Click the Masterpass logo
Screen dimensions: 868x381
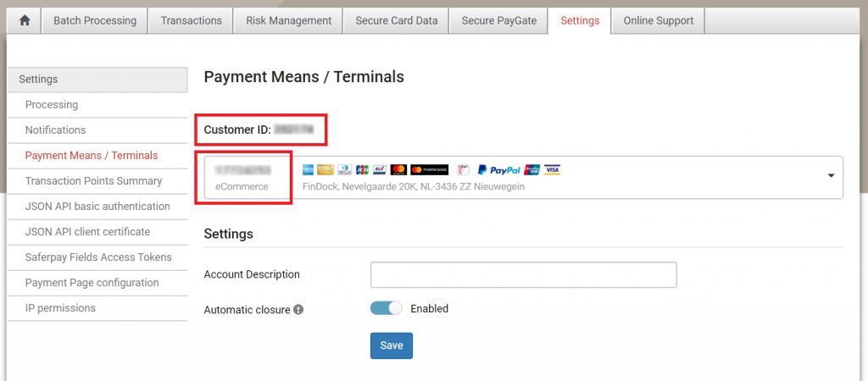coord(429,170)
